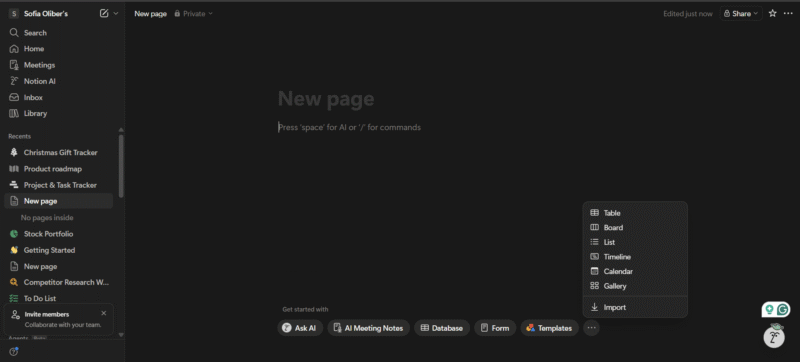Screen dimensions: 800x362
Task: Open Templates starter option
Action: [x=549, y=328]
